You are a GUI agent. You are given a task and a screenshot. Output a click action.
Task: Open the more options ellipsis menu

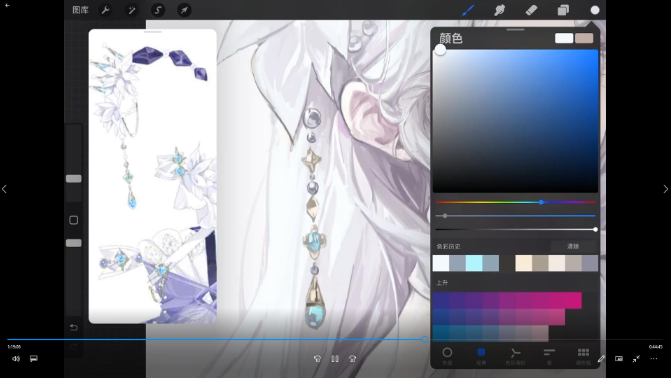(654, 359)
